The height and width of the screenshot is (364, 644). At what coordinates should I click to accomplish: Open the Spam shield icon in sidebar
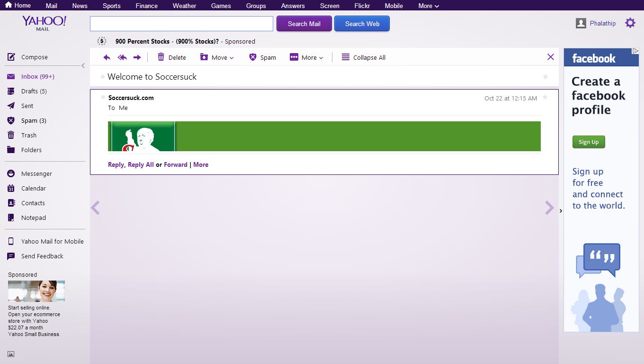tap(11, 120)
